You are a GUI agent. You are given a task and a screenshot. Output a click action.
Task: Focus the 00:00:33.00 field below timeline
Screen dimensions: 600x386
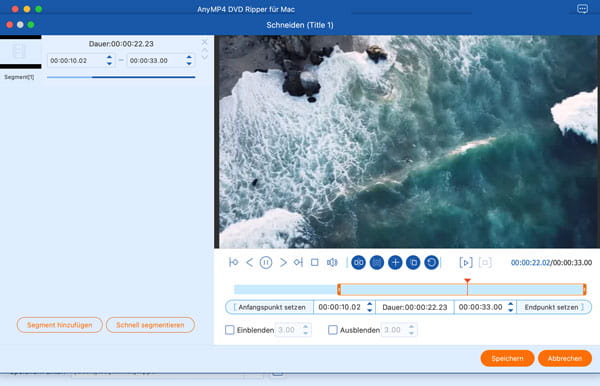pyautogui.click(x=481, y=307)
